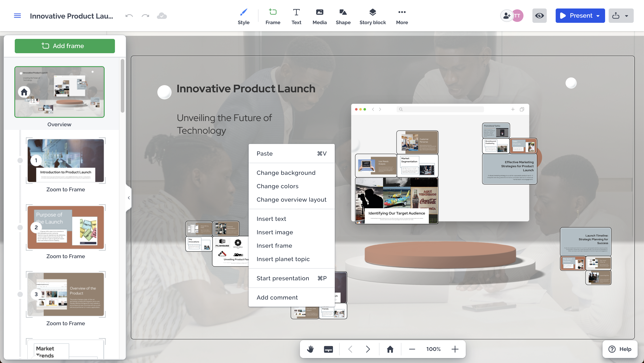
Task: Collapse the left frames sidebar
Action: 129,198
